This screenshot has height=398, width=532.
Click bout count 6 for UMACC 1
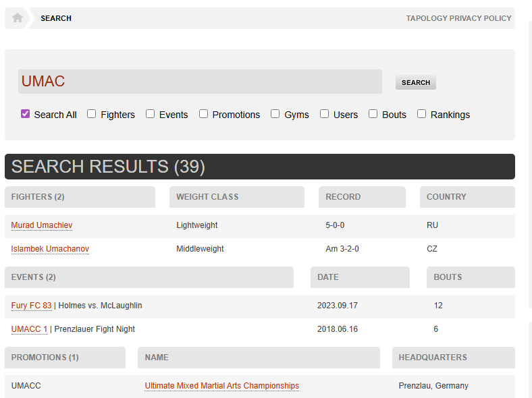435,329
